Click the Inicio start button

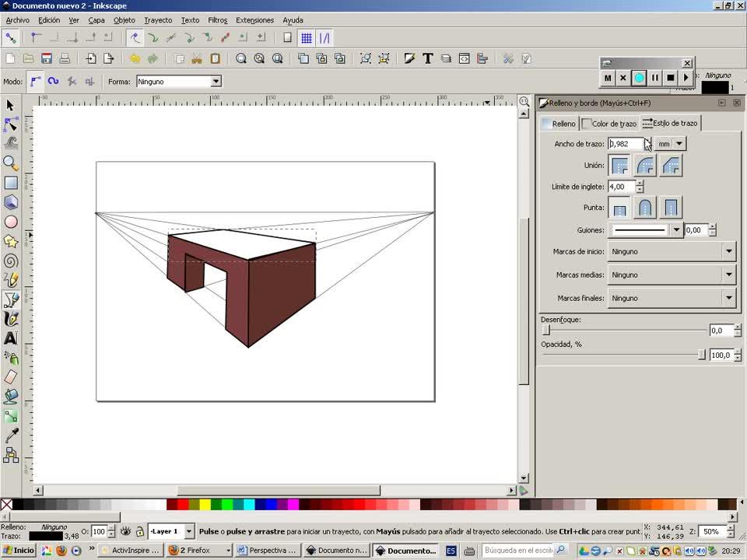coord(19,550)
